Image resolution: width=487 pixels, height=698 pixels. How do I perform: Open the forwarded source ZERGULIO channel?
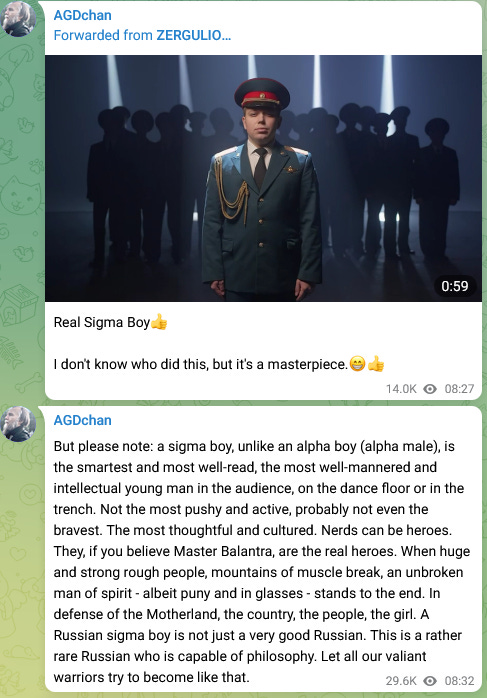point(193,35)
